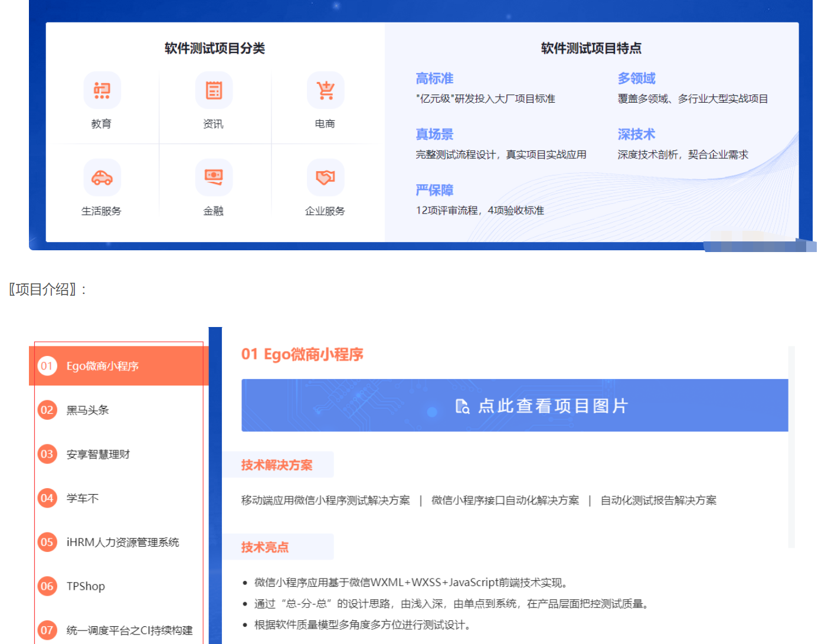This screenshot has width=818, height=644.
Task: Select the 安享智慧理财 project item
Action: pos(97,454)
